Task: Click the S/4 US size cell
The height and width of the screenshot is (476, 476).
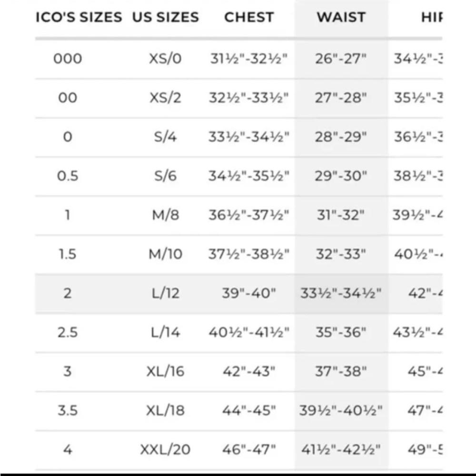Action: tap(165, 137)
